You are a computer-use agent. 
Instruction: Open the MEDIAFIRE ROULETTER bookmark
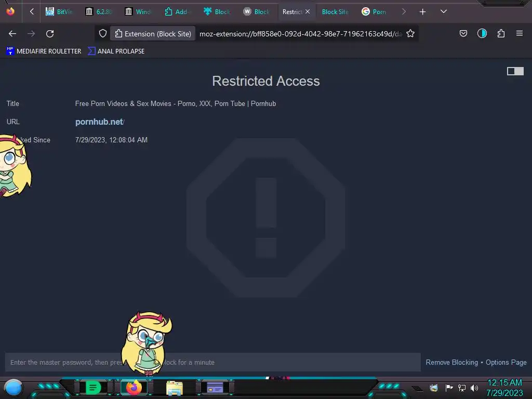44,51
